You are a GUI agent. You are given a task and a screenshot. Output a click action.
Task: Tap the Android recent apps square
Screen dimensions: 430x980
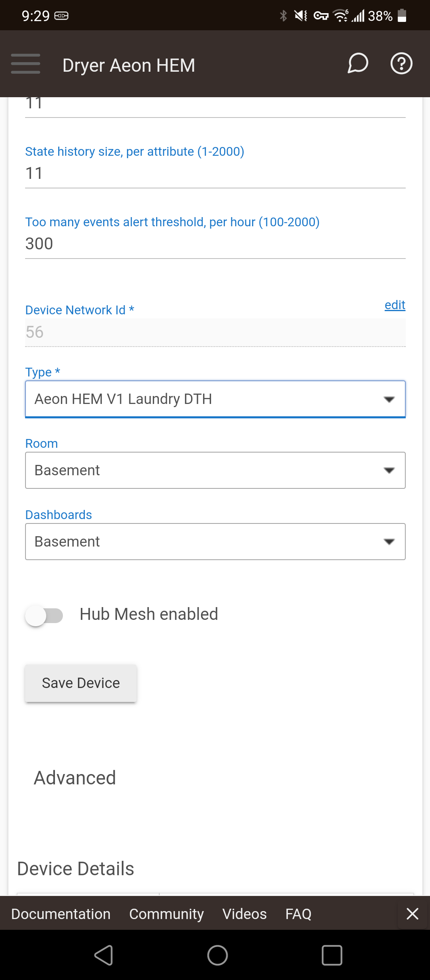click(x=332, y=955)
